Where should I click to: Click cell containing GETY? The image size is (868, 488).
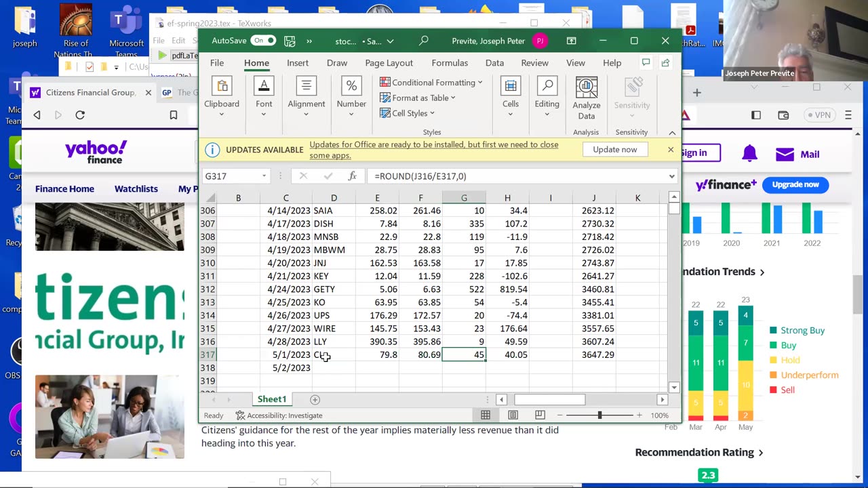click(x=334, y=289)
